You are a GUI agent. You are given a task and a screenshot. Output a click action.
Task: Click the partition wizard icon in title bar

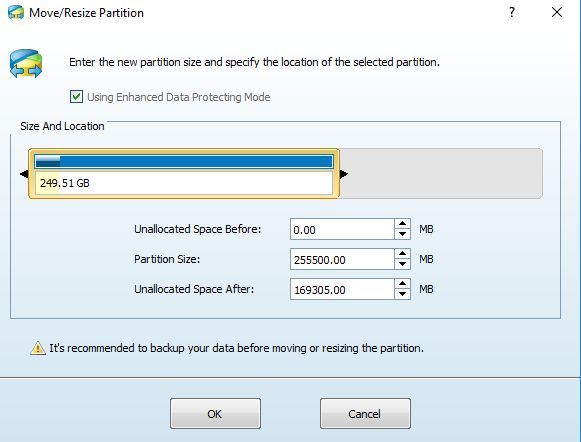[16, 13]
